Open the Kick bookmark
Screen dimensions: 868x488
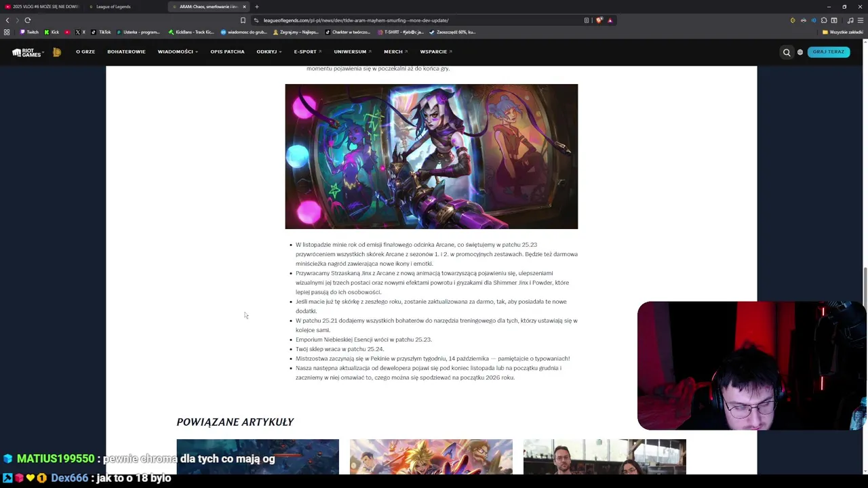pos(52,32)
